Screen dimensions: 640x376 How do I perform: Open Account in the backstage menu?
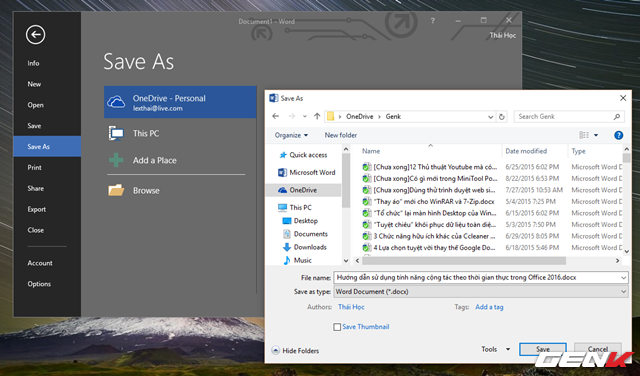click(40, 263)
